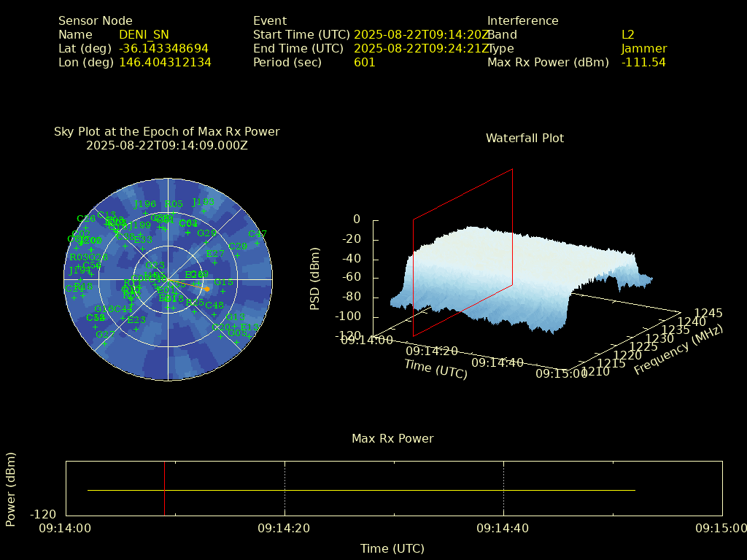Click satellite R25 marker on sky plot

(x=195, y=311)
